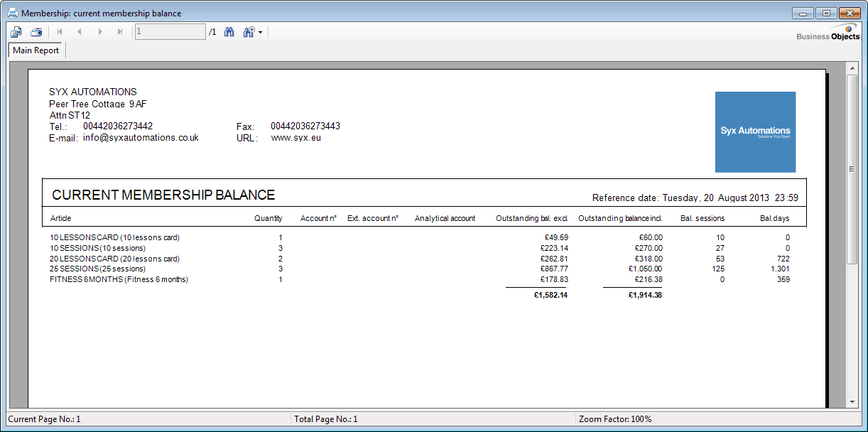Image resolution: width=868 pixels, height=432 pixels.
Task: Expand the zoom dropdown arrow
Action: [x=261, y=33]
